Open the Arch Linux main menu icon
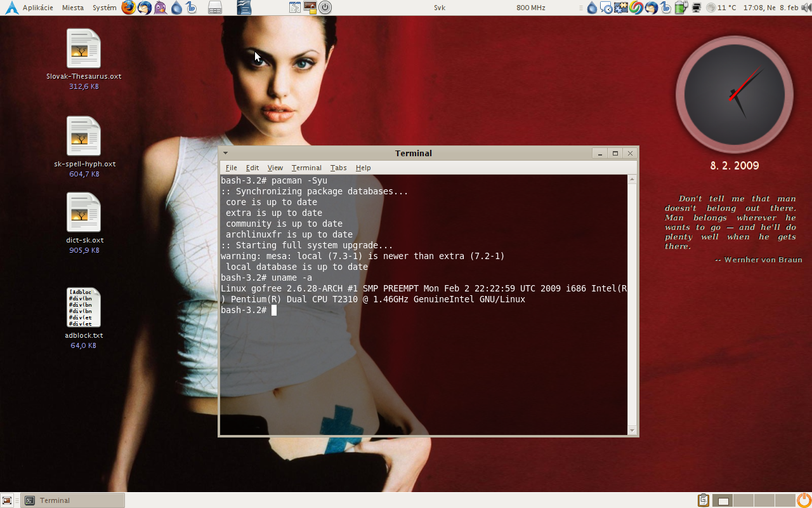 click(x=11, y=8)
